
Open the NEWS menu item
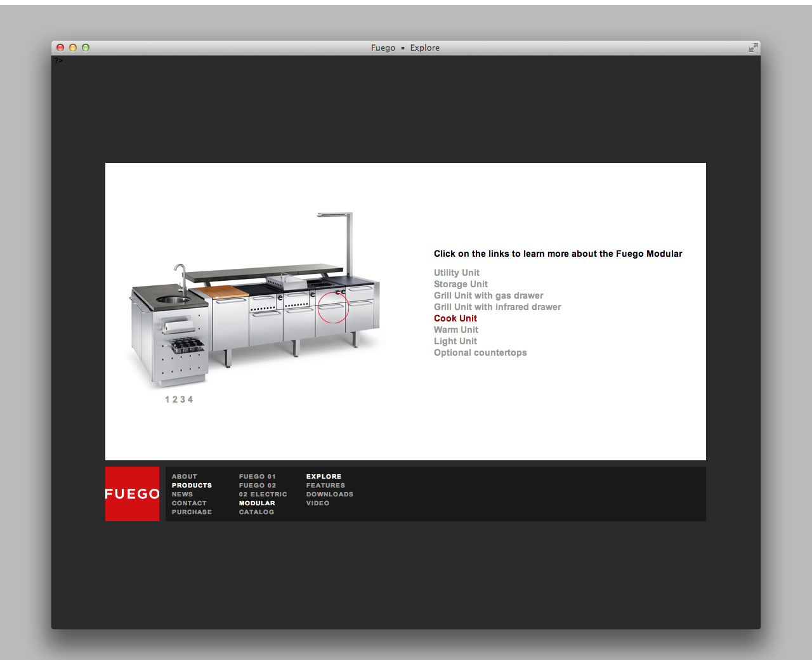(x=182, y=494)
